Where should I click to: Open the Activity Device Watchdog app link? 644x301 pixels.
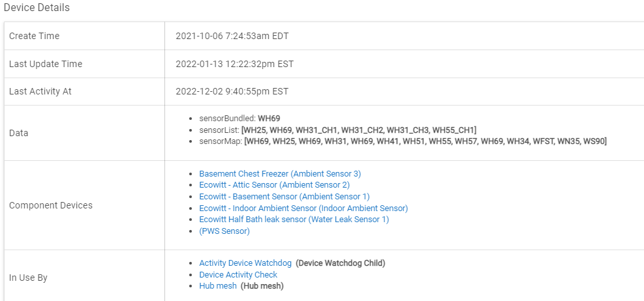(x=245, y=263)
